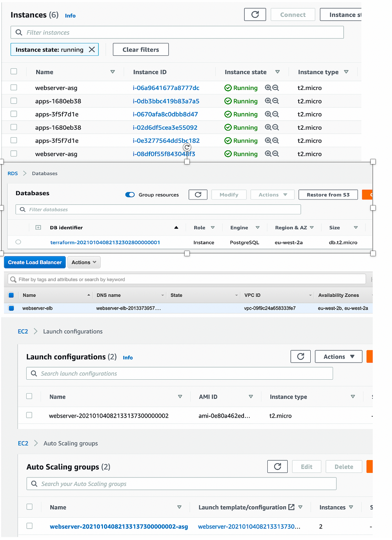This screenshot has width=392, height=540.
Task: Zoom in icon for instance i-02d6df5cea3e55092
Action: [x=268, y=127]
